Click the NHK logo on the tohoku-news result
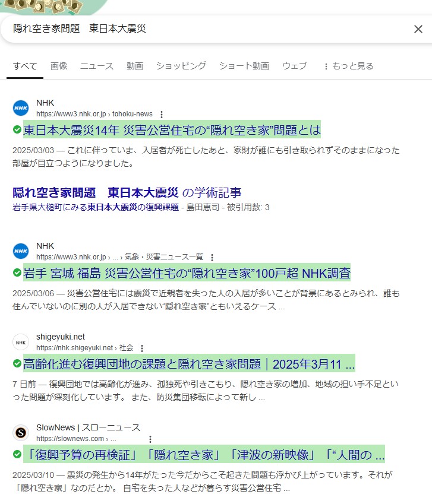 21,108
